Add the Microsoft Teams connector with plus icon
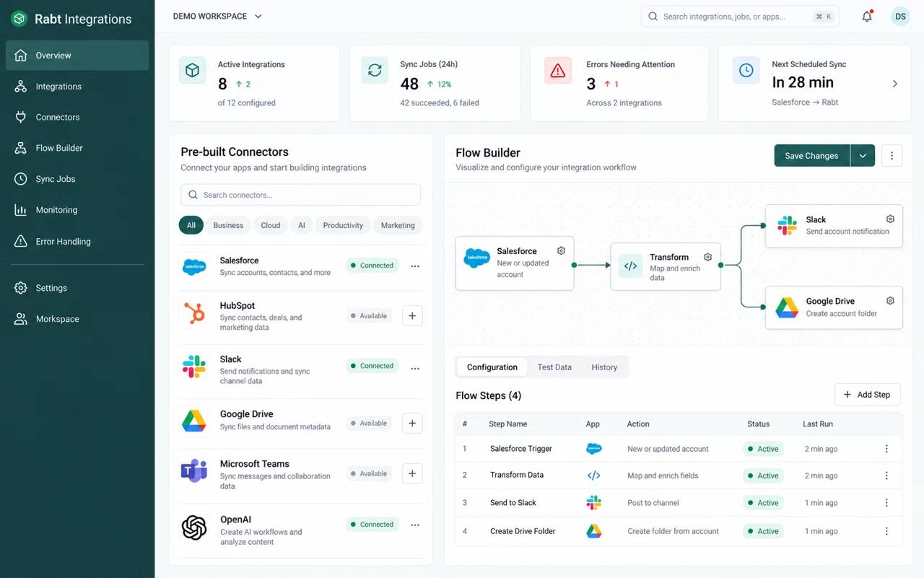Image resolution: width=924 pixels, height=578 pixels. [412, 473]
